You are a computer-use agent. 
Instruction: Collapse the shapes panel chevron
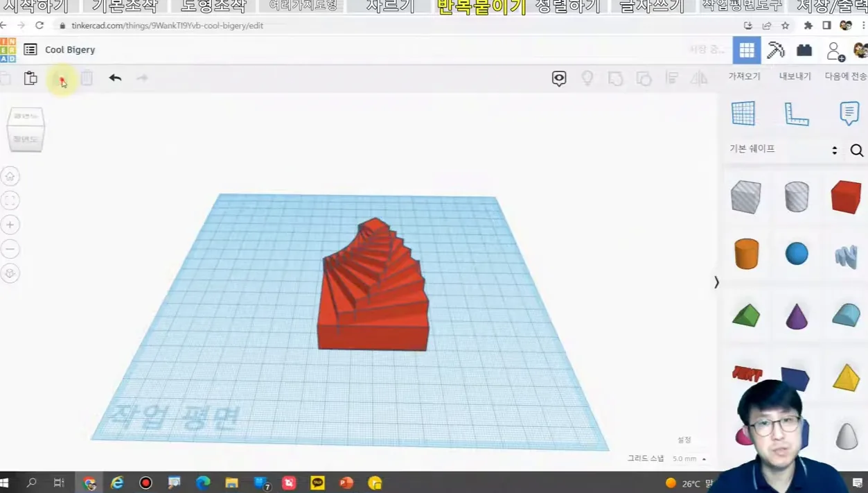coord(716,282)
